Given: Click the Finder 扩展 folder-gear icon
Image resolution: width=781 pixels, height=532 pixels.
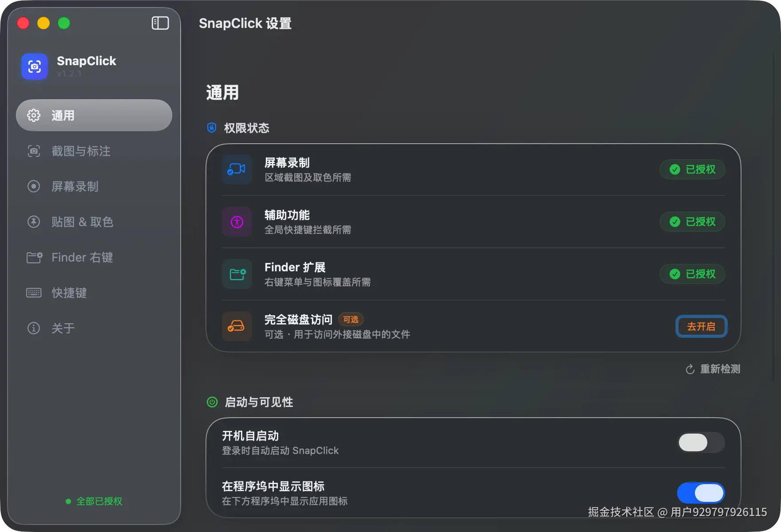Looking at the screenshot, I should [237, 274].
